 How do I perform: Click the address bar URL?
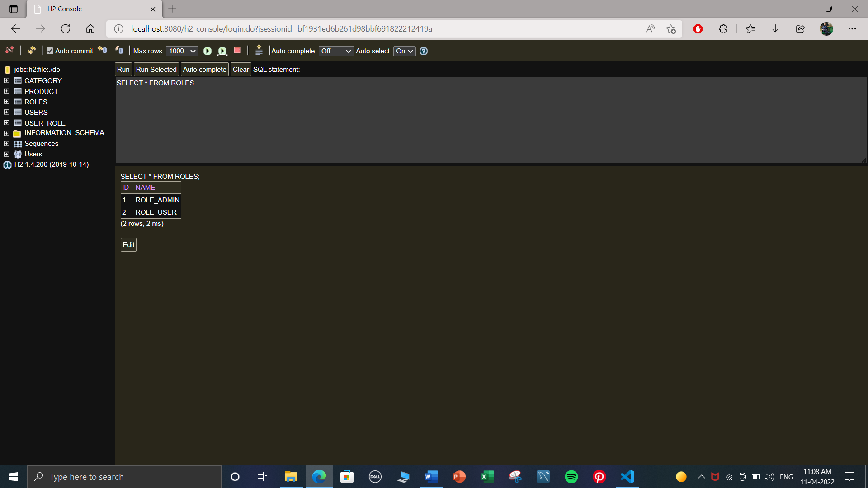click(282, 29)
